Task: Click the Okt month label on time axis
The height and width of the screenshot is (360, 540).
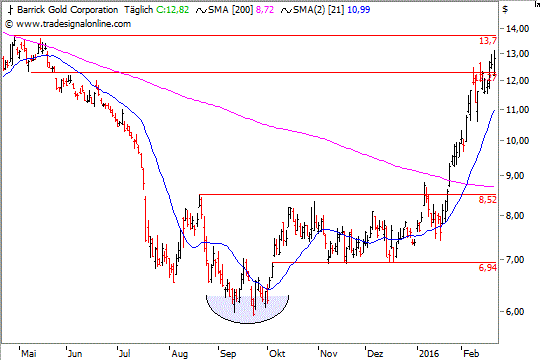Action: pos(277,354)
